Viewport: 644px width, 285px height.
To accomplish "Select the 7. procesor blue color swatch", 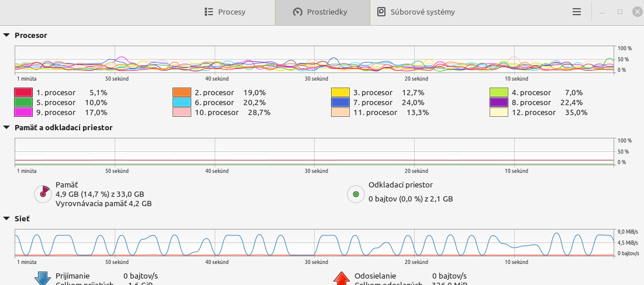I will [340, 102].
